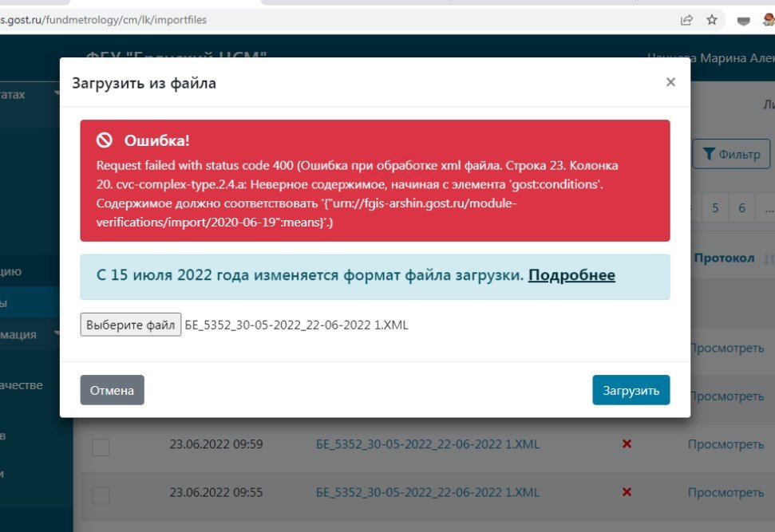Click red X status icon in 09:55 row
775x532 pixels.
pyautogui.click(x=627, y=493)
